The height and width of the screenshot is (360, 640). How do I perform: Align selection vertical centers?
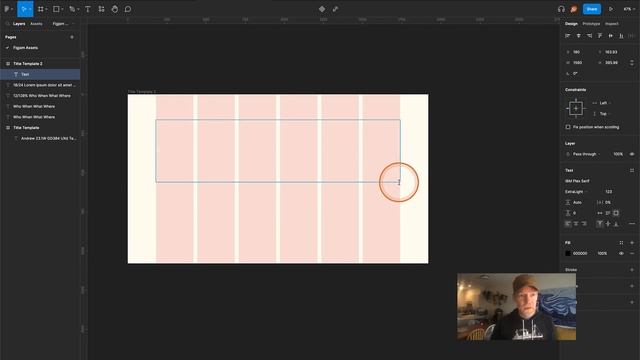611,36
